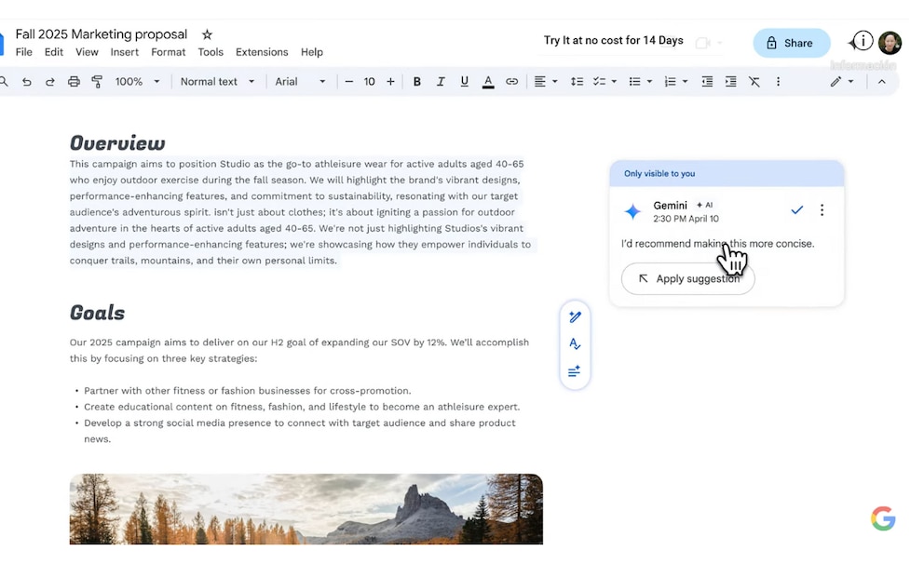The width and height of the screenshot is (924, 564).
Task: Accept Gemini comment with the checkmark
Action: point(796,210)
